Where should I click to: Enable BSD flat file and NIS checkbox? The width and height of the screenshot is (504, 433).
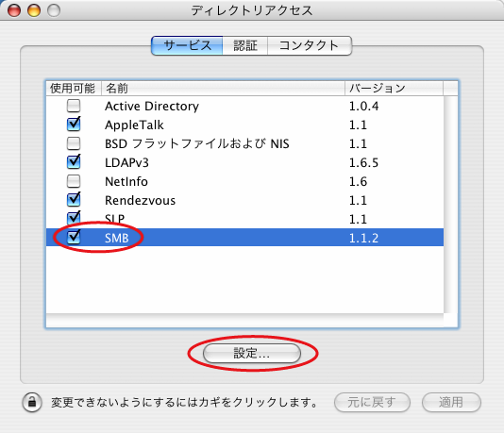click(74, 143)
